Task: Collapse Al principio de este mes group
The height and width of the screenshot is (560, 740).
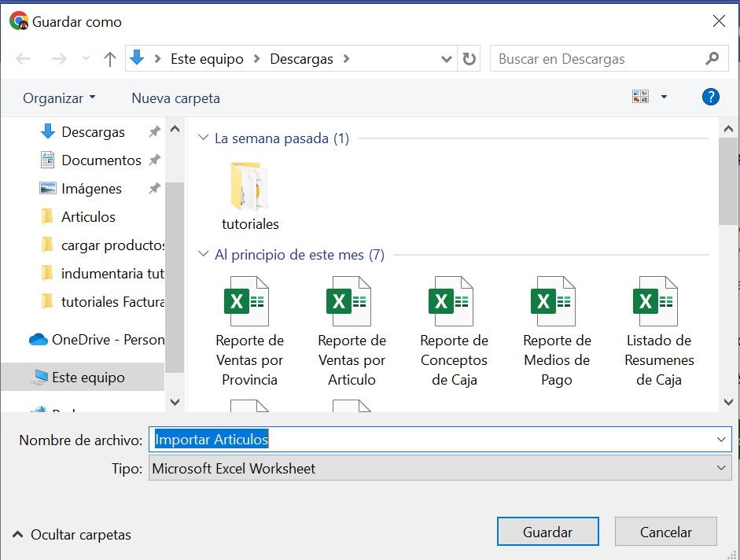Action: pyautogui.click(x=204, y=255)
